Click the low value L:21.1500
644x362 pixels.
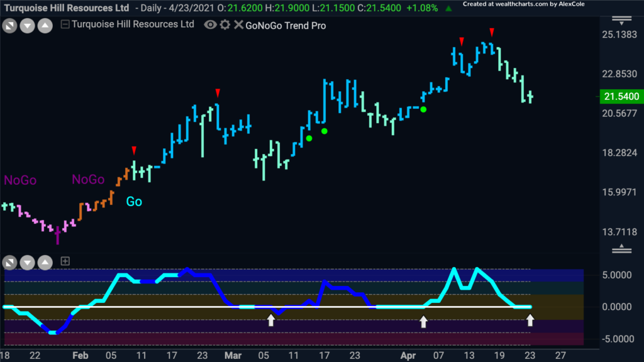pos(333,8)
